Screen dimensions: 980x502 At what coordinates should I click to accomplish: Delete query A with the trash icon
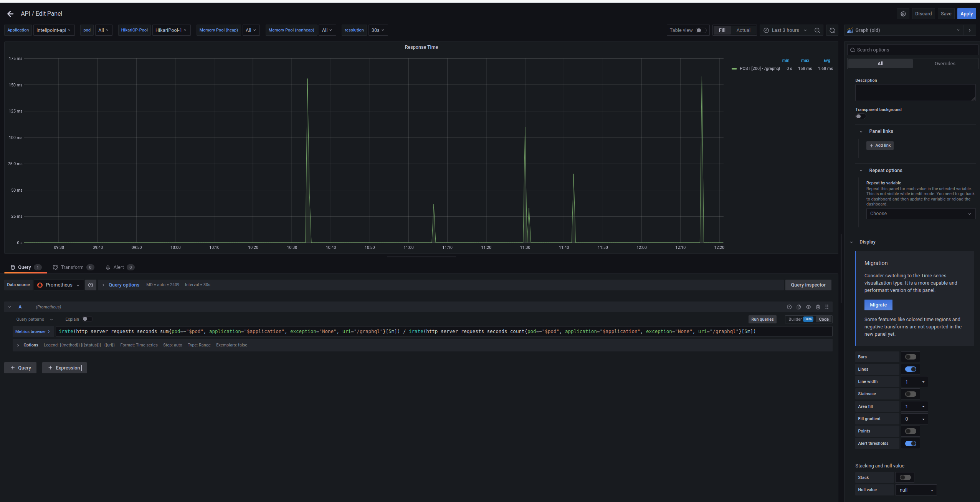(x=818, y=307)
